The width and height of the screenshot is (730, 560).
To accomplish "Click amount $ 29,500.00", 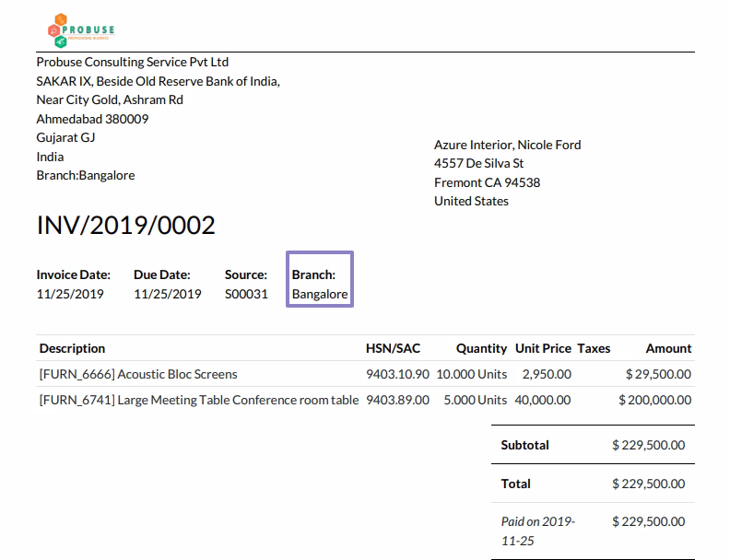I will click(x=658, y=374).
